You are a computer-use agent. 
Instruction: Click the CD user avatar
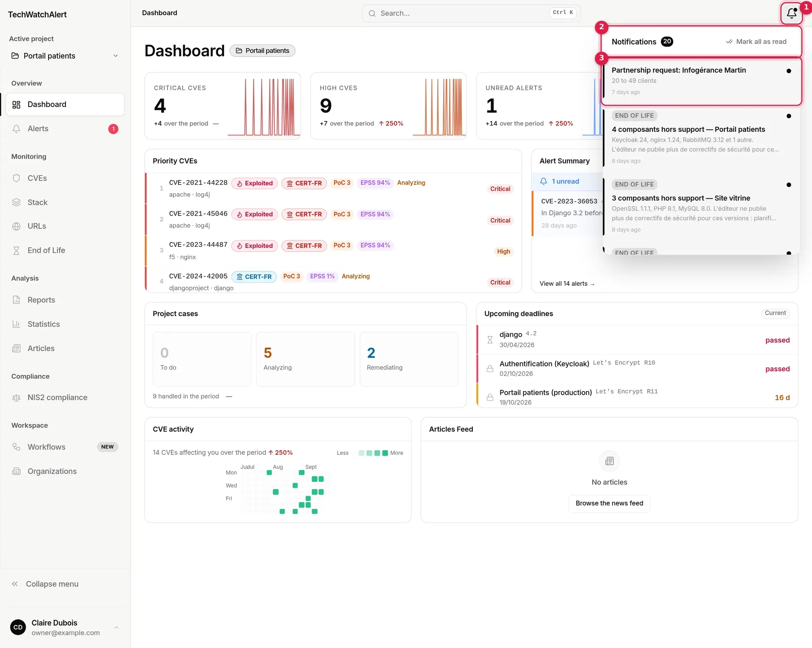(18, 627)
